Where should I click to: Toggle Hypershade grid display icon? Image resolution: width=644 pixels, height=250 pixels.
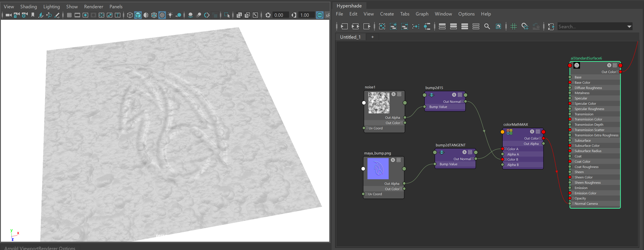[513, 27]
